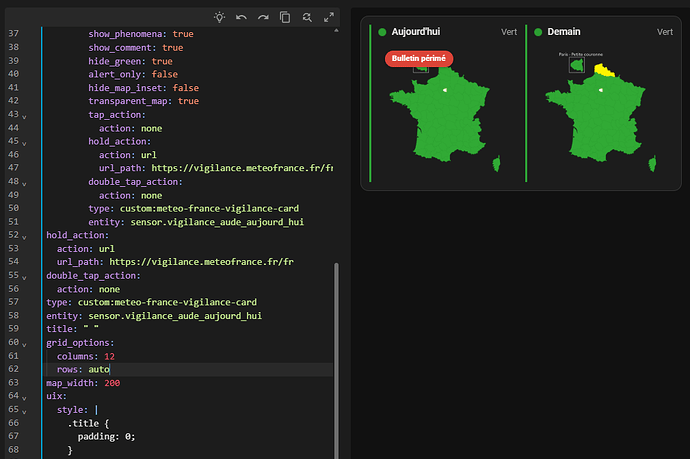Collapse the double_tap_action block on line 55
Viewport: 690px width, 459px height.
24,278
